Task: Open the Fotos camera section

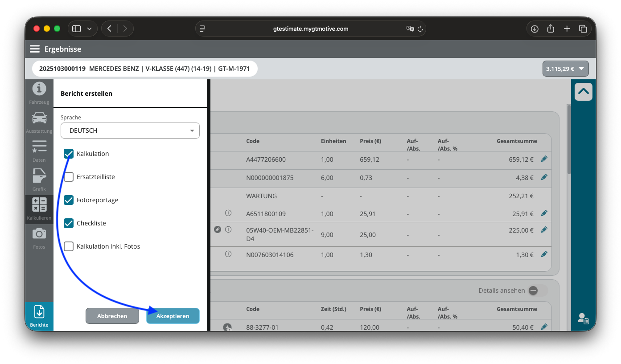Action: tap(39, 238)
